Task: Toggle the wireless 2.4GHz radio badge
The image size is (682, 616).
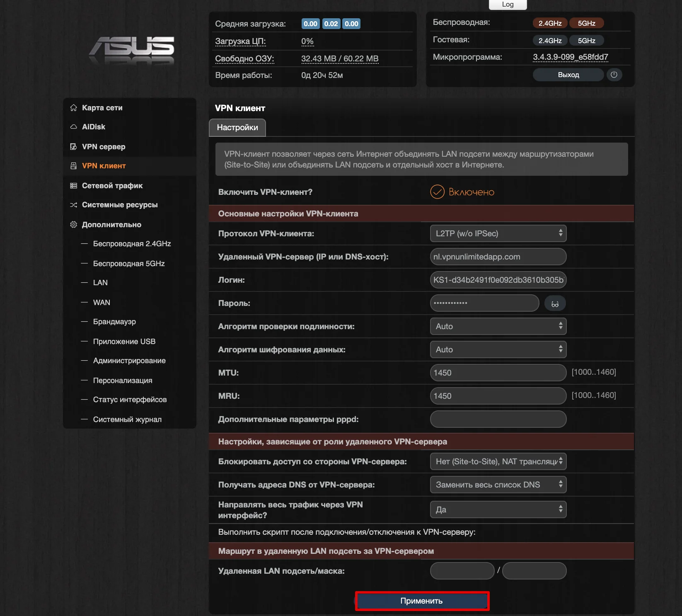Action: click(550, 23)
